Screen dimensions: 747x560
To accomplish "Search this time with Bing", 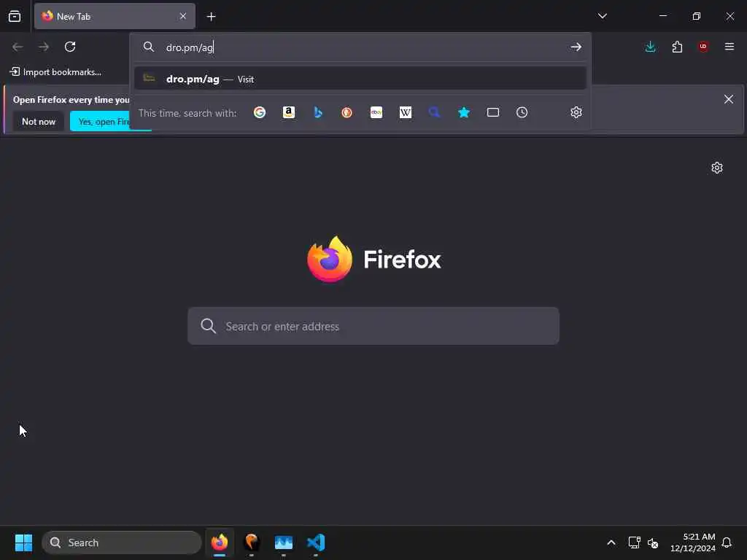I will click(318, 112).
